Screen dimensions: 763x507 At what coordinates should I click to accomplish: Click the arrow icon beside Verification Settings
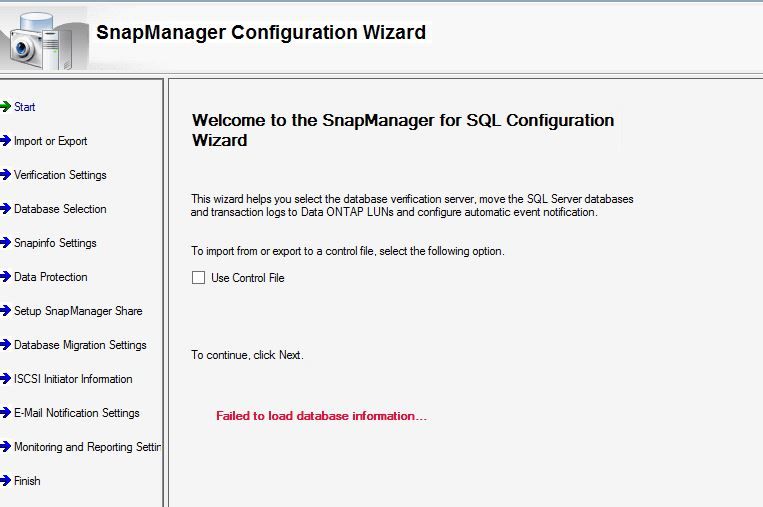tap(5, 175)
